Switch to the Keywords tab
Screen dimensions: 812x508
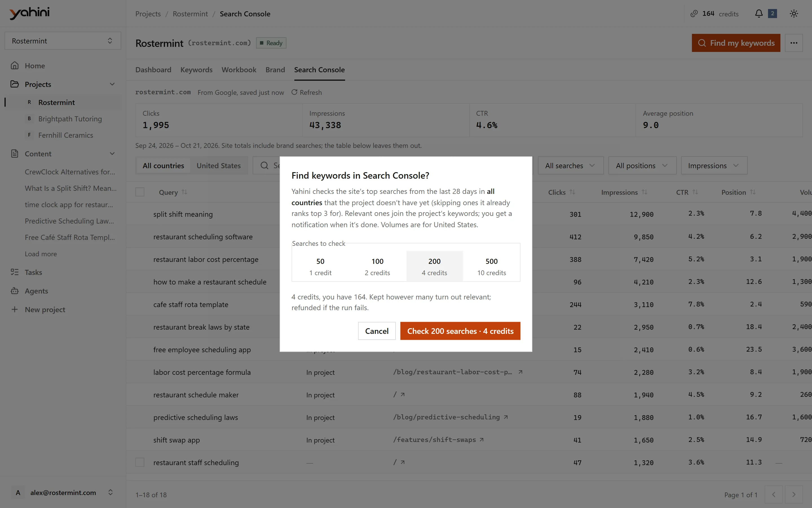(196, 69)
